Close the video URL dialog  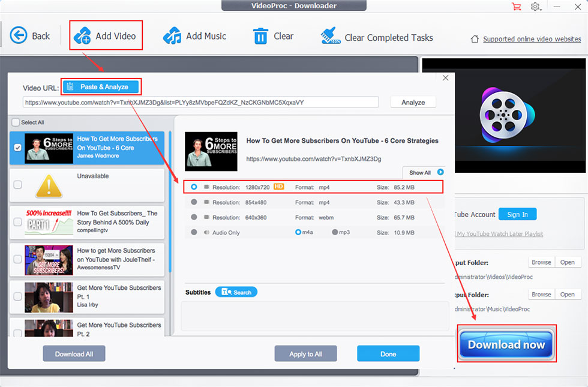tap(445, 78)
